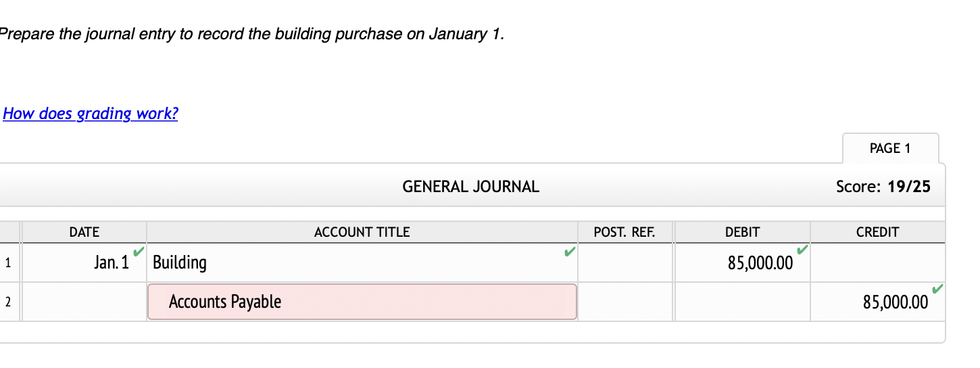The width and height of the screenshot is (980, 368).
Task: Open the 'How does grading work?' link
Action: click(91, 113)
